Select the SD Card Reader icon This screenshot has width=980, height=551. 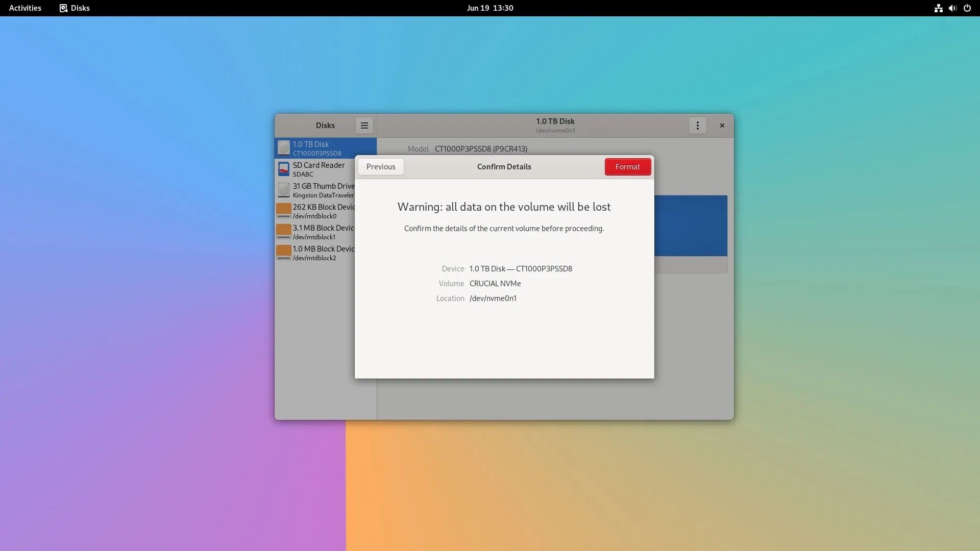click(284, 169)
